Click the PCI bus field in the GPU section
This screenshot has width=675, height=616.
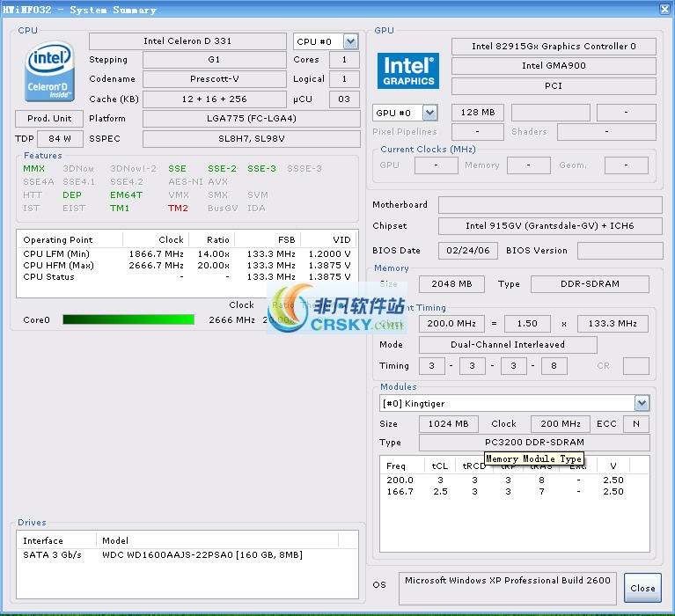(554, 85)
